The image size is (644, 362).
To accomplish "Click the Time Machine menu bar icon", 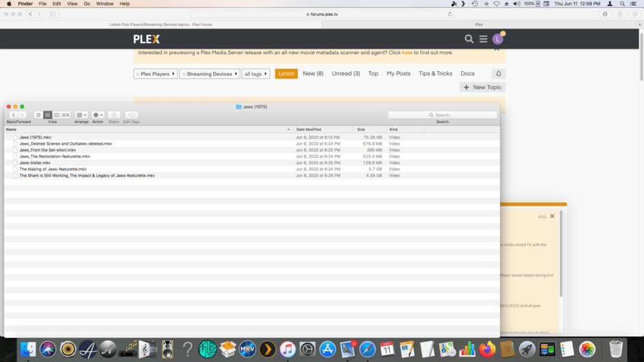I will (x=475, y=3).
